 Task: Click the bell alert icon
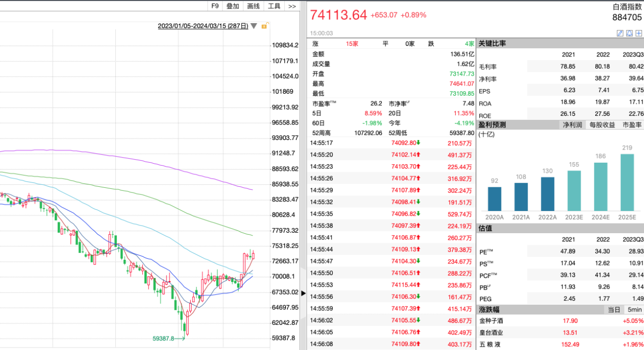tap(629, 33)
